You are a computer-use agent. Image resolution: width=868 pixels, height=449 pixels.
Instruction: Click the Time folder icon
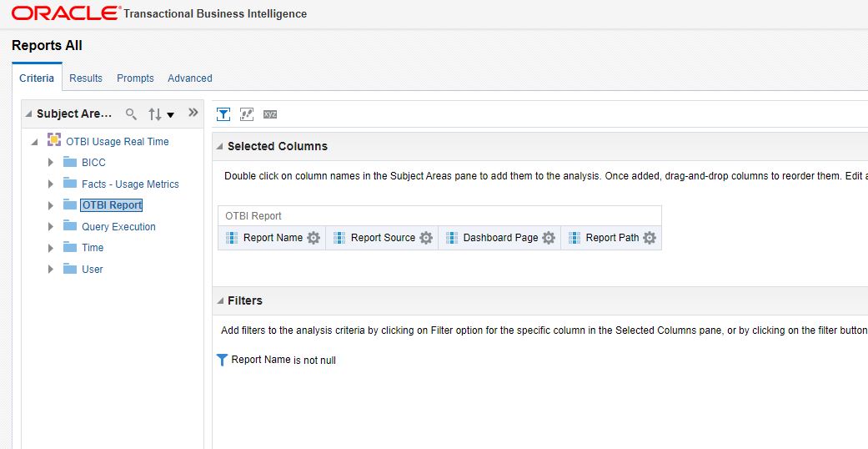(70, 247)
